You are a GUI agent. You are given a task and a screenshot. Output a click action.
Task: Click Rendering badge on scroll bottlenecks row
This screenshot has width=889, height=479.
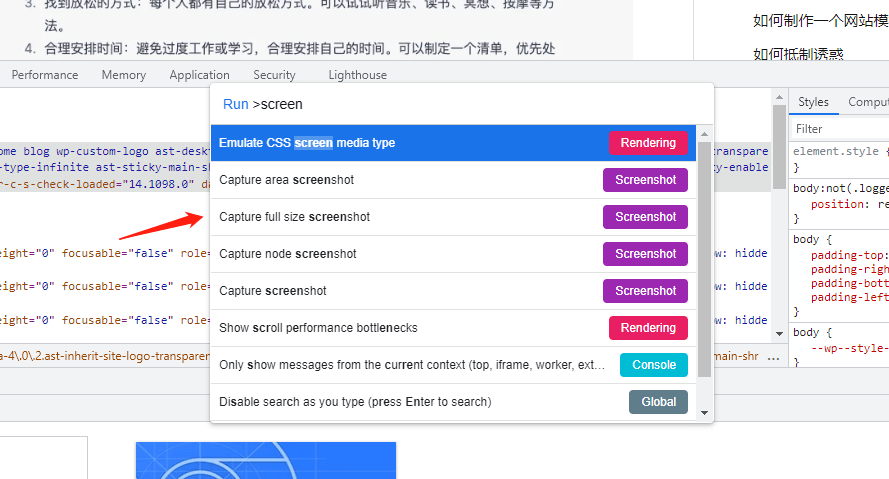pos(648,328)
